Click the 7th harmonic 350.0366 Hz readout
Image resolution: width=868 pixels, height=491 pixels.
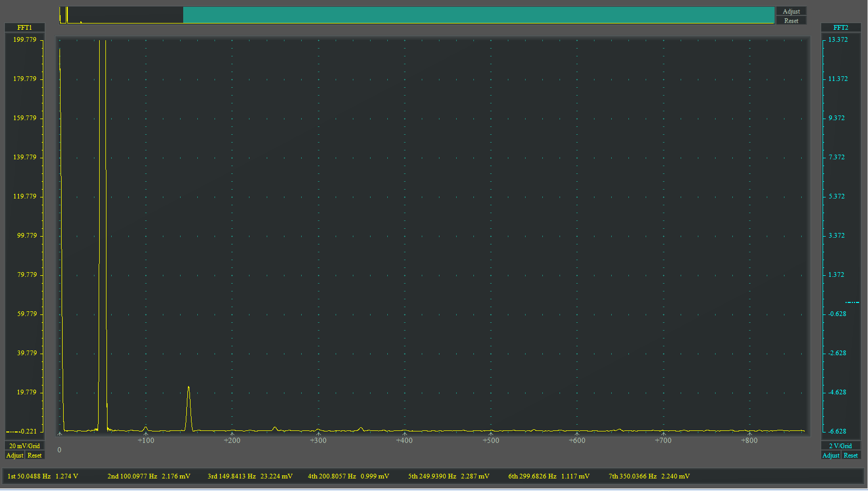[x=649, y=476]
